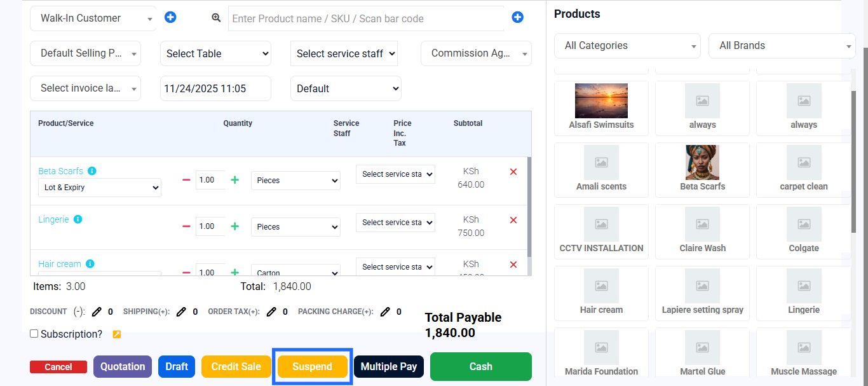Open Pieces unit dropdown for Beta Scarfs
Image resolution: width=868 pixels, height=386 pixels.
(295, 181)
